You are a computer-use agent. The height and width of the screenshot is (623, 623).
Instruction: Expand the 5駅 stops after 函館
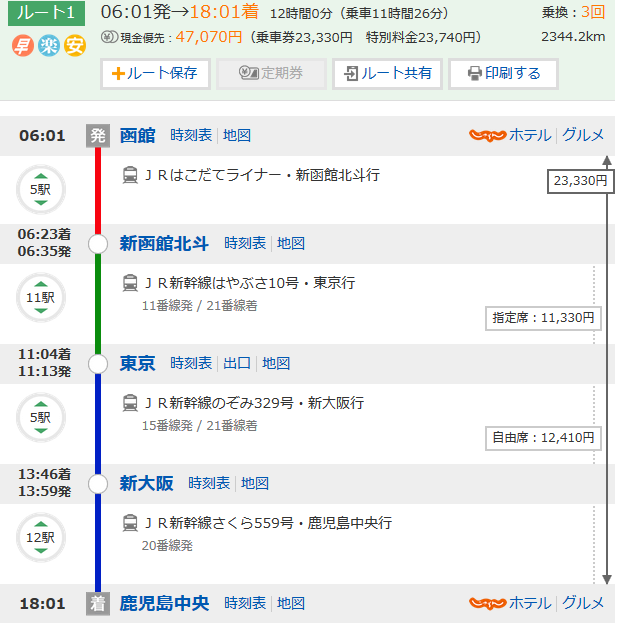click(x=40, y=188)
